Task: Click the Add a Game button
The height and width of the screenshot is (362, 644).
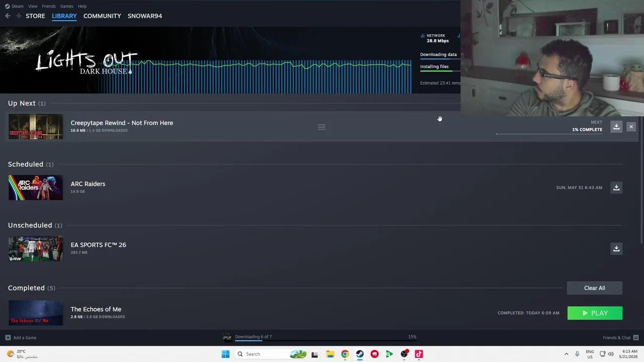Action: [21, 338]
